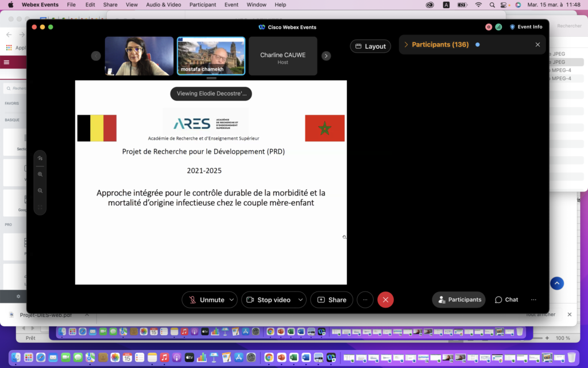Open Google Chrome from the Dock
Image resolution: width=588 pixels, height=368 pixels.
click(269, 357)
